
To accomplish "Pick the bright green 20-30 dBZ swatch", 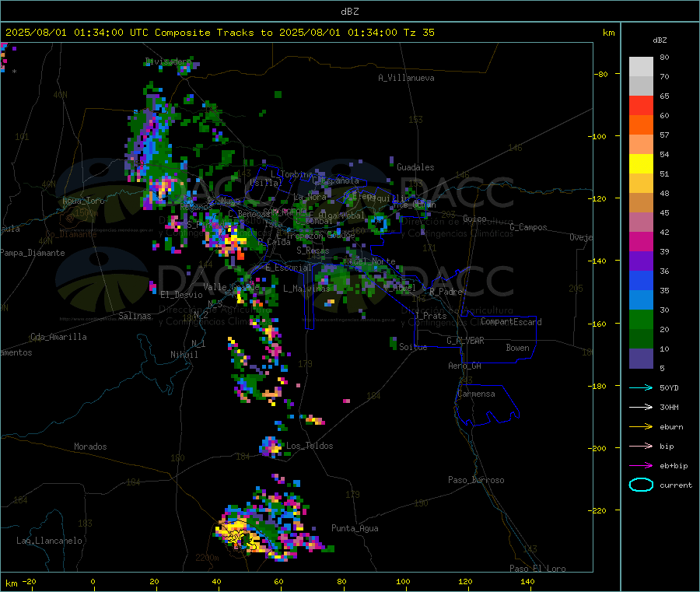I will click(641, 320).
